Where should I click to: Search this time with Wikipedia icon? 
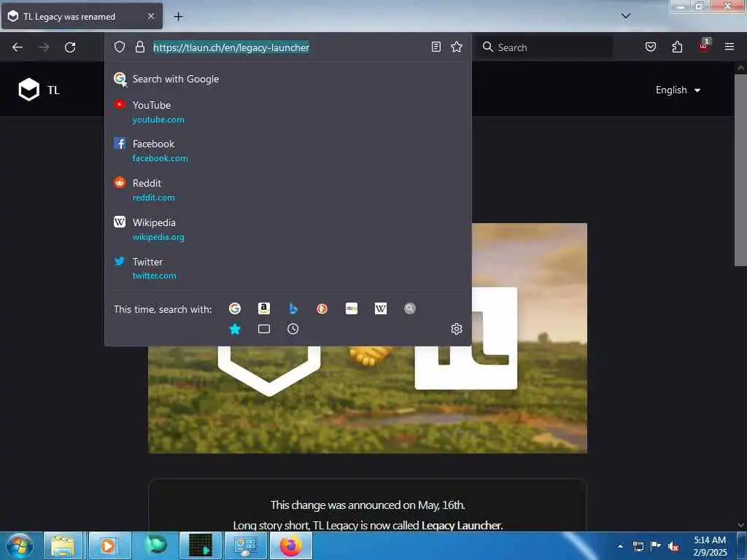pos(381,308)
